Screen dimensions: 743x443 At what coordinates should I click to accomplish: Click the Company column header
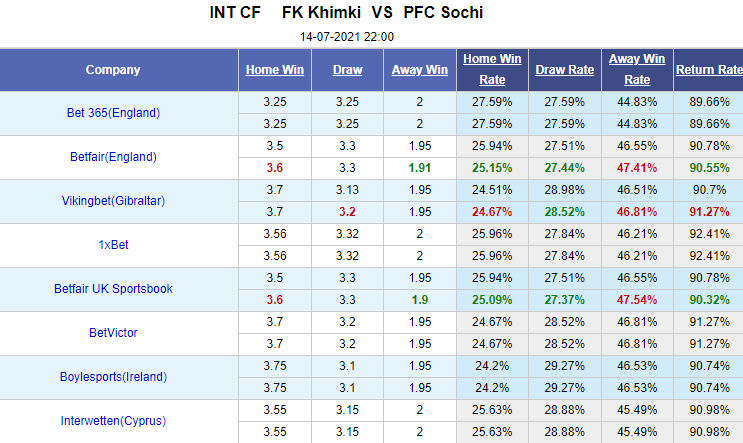pos(113,70)
